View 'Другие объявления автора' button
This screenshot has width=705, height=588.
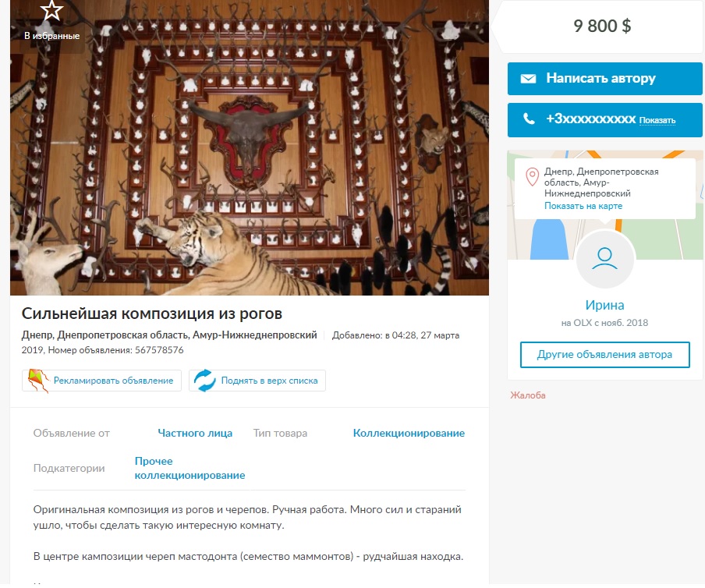(604, 355)
